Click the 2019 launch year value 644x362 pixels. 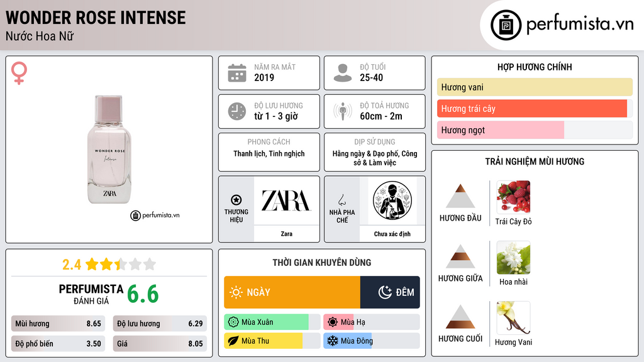click(264, 77)
